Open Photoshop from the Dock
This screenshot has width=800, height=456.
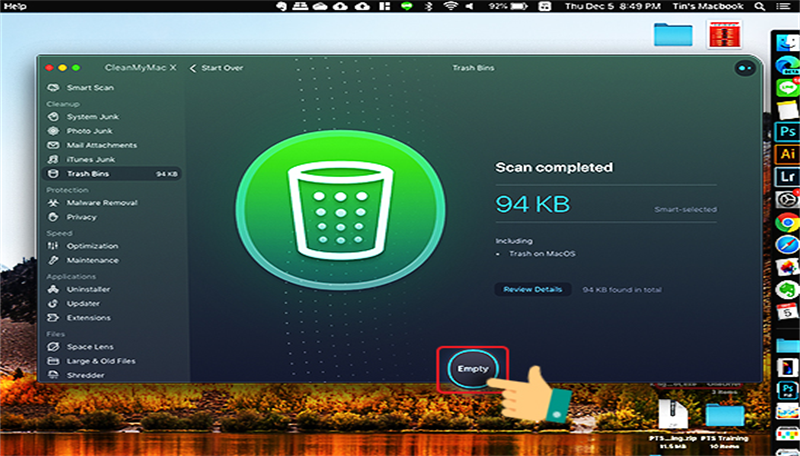pos(787,132)
